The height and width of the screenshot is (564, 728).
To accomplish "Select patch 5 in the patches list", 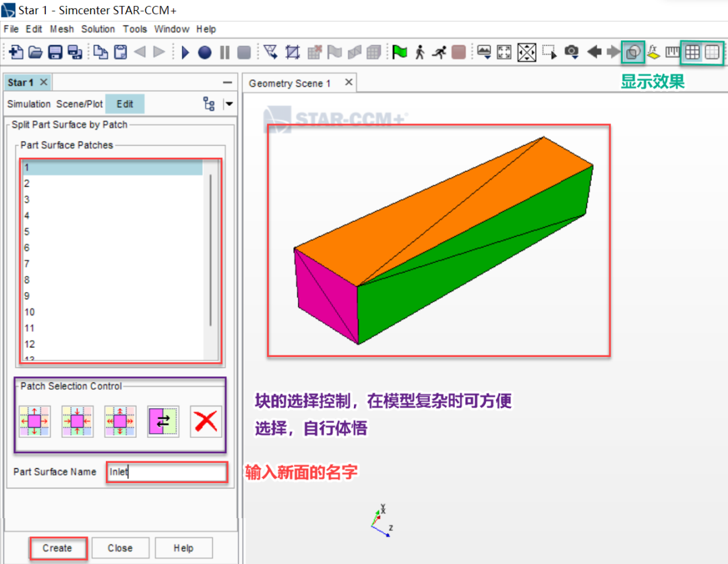I will coord(113,232).
